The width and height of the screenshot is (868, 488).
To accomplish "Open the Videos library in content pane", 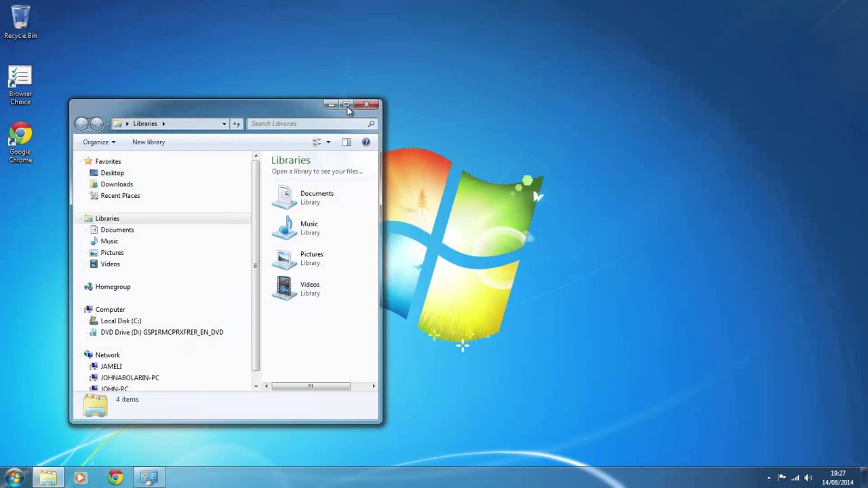I will coord(296,289).
